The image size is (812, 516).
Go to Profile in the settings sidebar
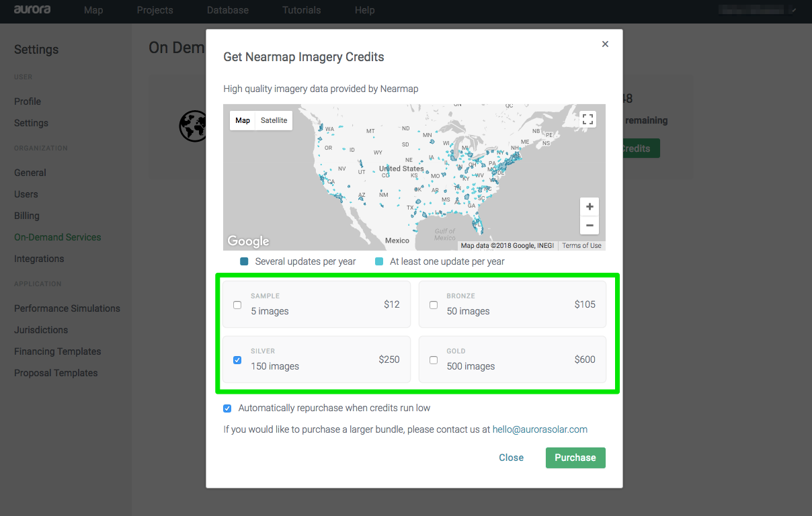28,101
